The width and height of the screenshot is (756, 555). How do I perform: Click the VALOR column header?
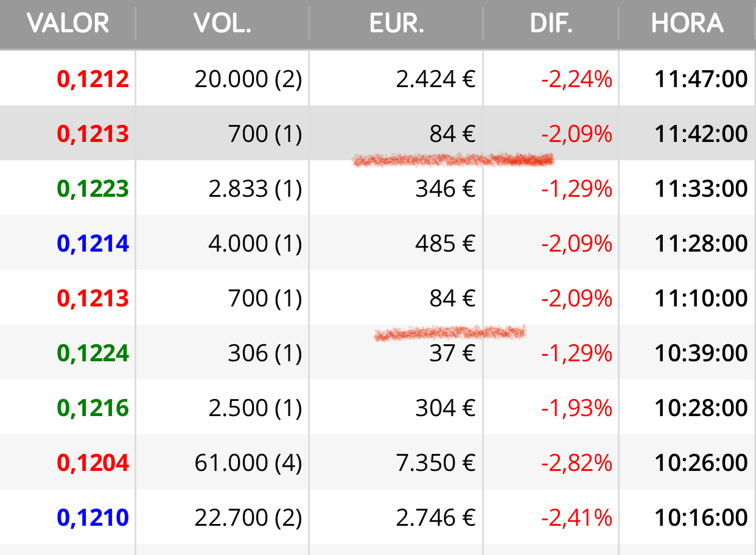click(68, 24)
